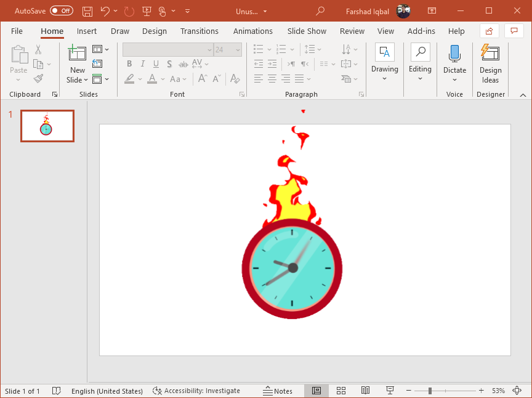The height and width of the screenshot is (398, 532).
Task: Fit slide to current window
Action: (x=517, y=391)
